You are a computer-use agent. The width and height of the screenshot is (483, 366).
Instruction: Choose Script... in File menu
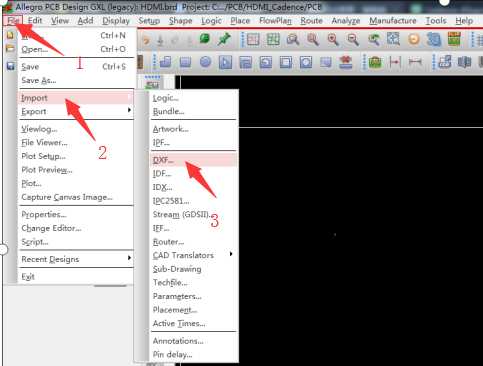pos(76,242)
